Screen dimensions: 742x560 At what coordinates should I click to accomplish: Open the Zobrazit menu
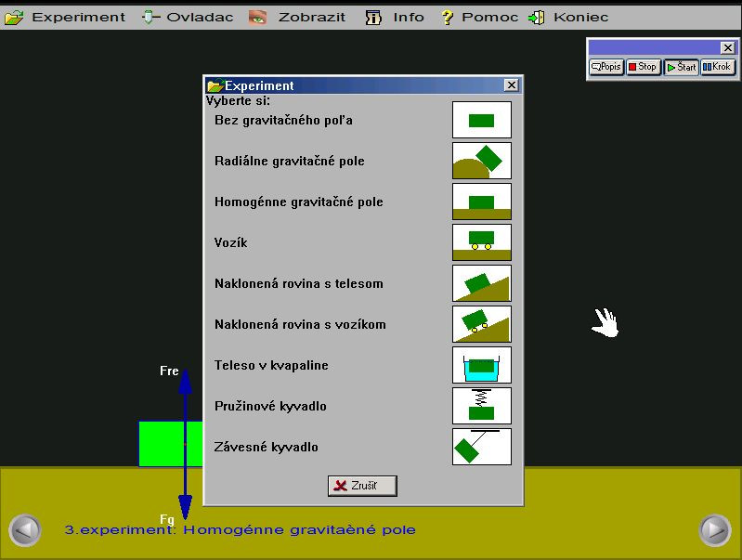(311, 18)
